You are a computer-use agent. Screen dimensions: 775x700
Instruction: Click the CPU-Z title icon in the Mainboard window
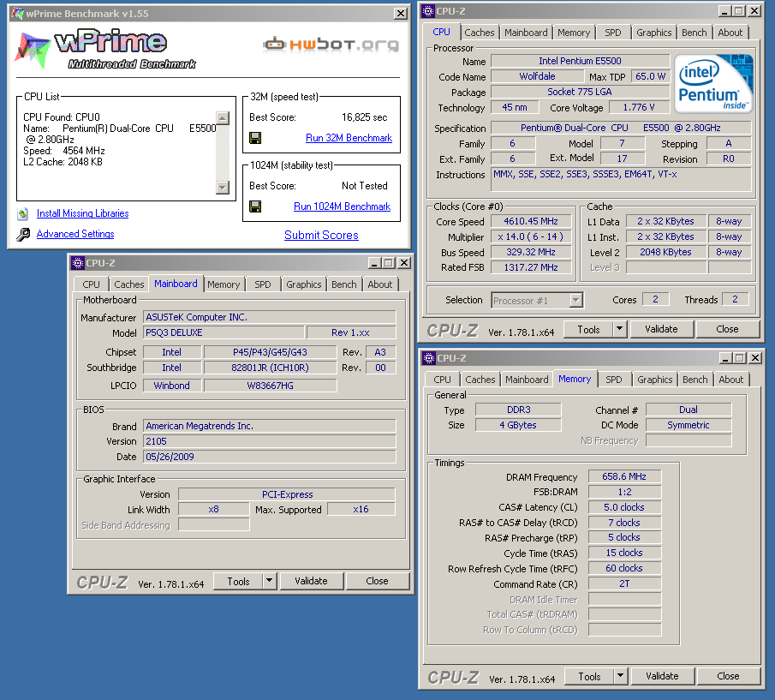[x=78, y=263]
